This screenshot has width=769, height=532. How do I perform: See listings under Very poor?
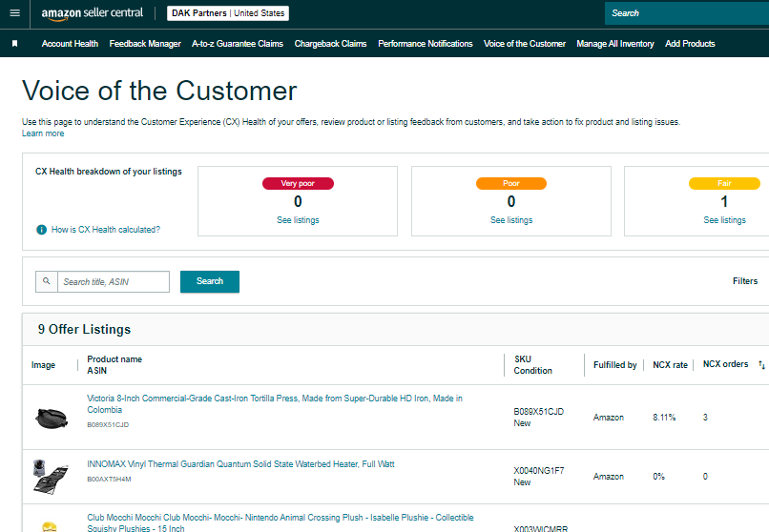tap(298, 220)
